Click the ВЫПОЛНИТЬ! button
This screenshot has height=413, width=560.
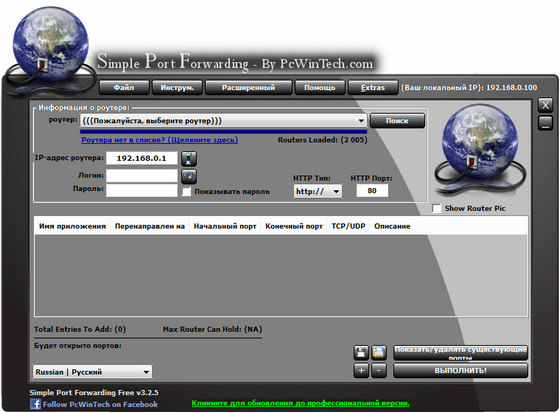460,370
